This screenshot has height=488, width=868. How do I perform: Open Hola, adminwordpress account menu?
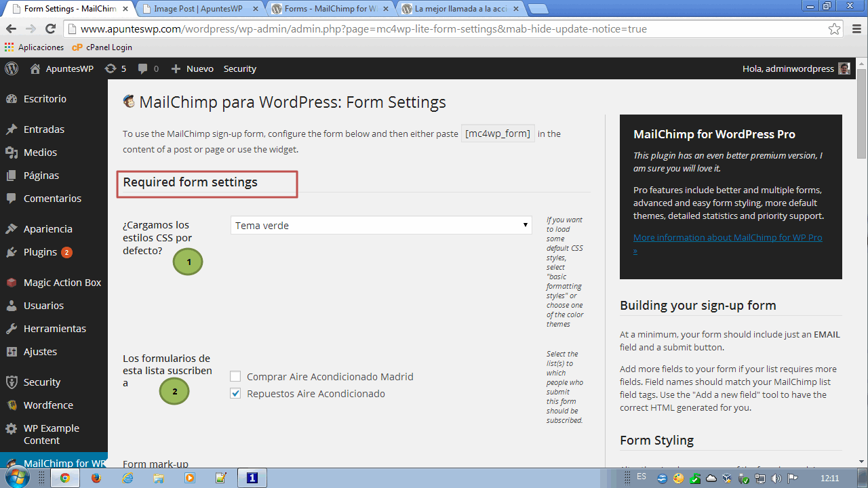796,68
